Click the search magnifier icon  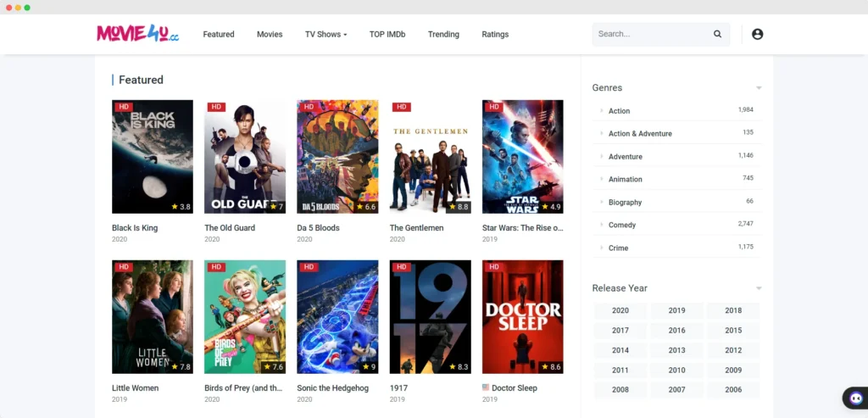tap(717, 34)
